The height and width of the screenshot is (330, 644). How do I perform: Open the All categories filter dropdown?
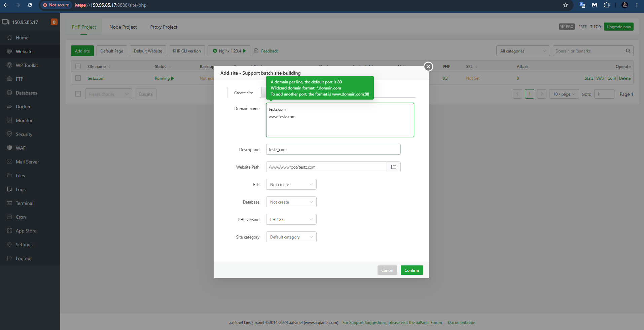point(523,51)
